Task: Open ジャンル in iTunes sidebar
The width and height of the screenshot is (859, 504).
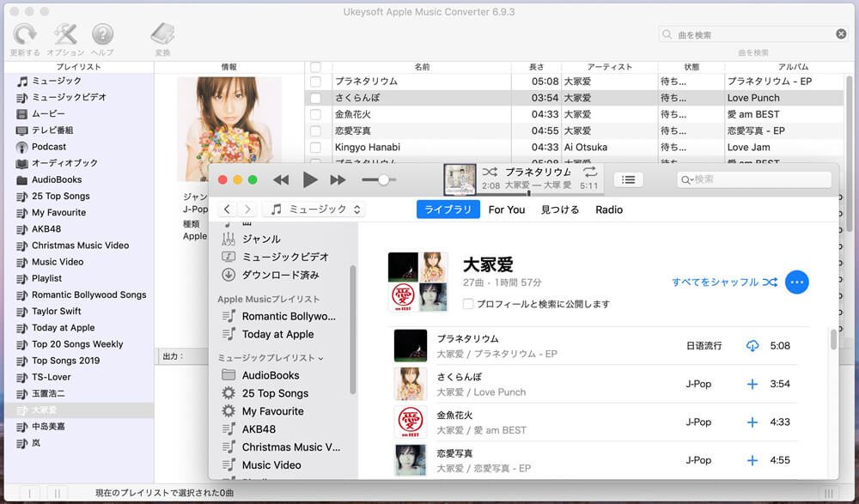Action: click(261, 239)
